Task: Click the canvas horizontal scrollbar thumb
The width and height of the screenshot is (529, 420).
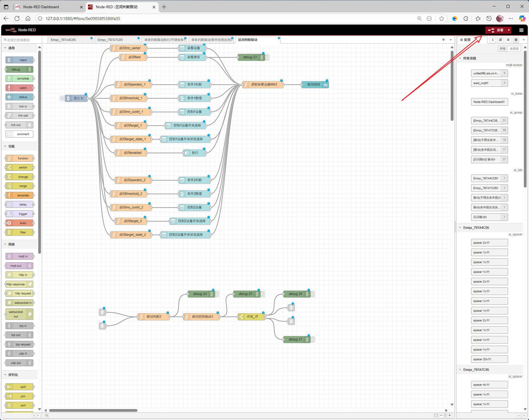Action: 93,410
